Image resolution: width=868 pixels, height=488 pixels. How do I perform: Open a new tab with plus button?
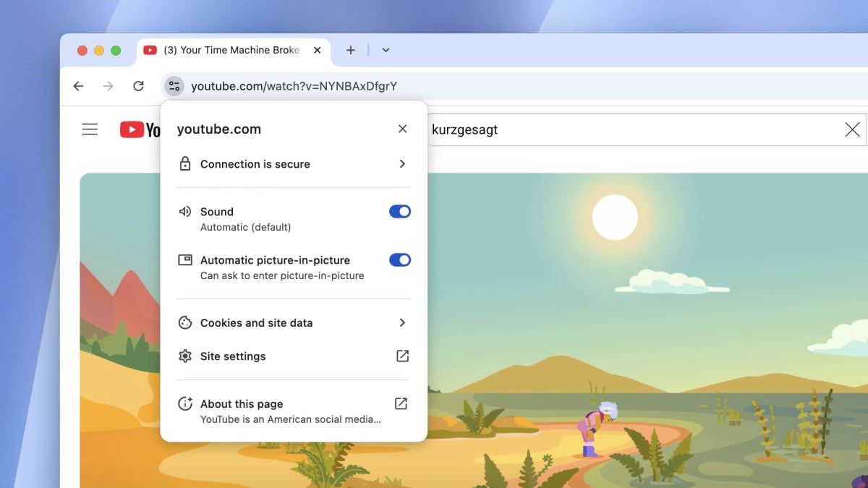[x=351, y=51]
